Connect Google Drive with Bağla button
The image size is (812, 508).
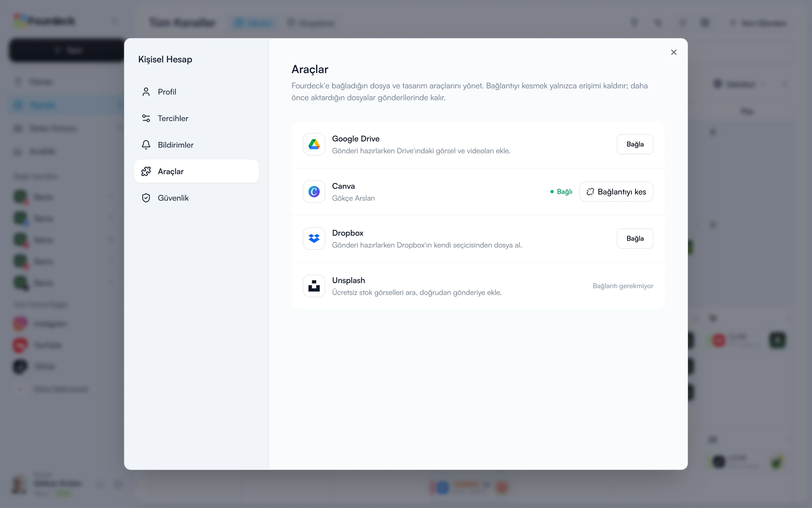coord(635,144)
